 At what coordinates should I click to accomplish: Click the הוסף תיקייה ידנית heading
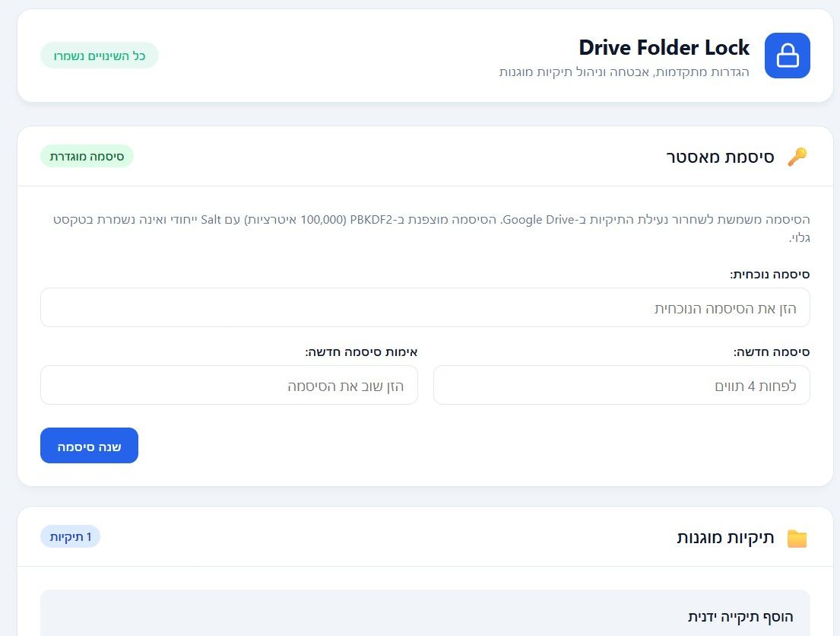pyautogui.click(x=740, y=617)
